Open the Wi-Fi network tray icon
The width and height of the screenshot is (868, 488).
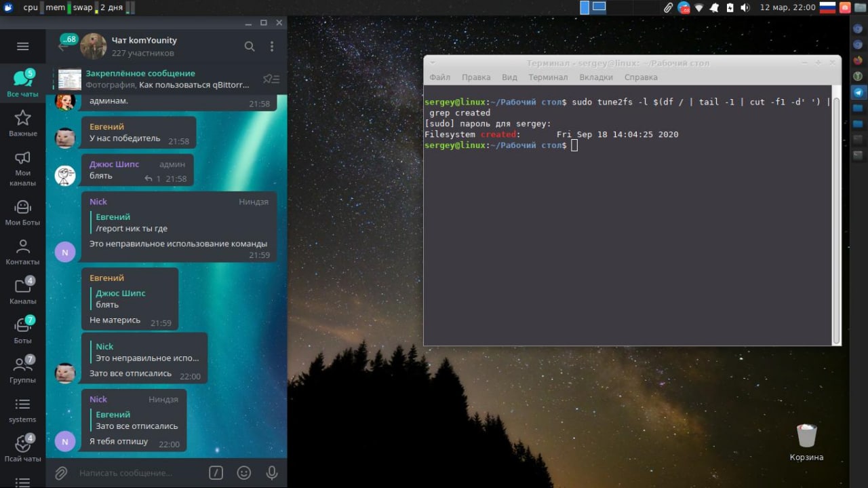699,7
